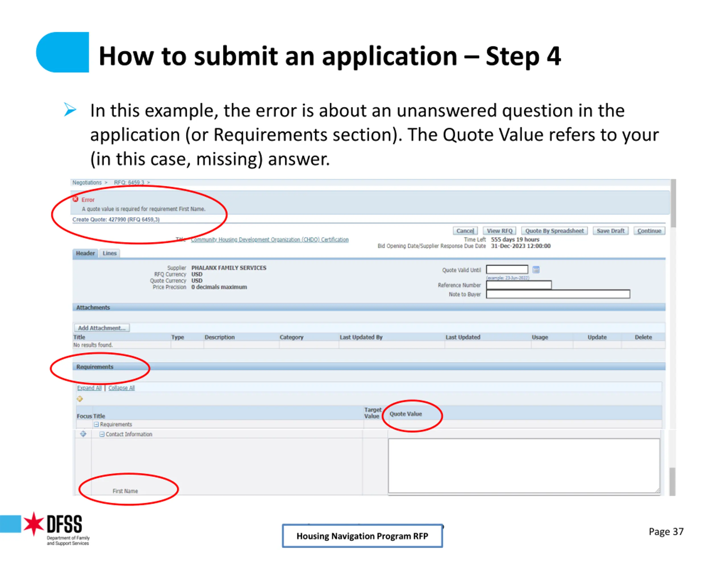Focus on the Contact Information row icon

point(83,434)
